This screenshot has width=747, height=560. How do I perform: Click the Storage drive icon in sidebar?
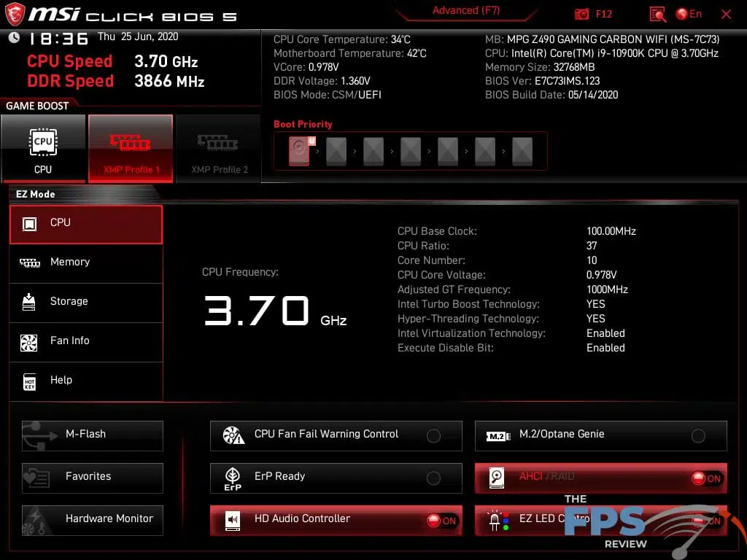click(x=29, y=302)
